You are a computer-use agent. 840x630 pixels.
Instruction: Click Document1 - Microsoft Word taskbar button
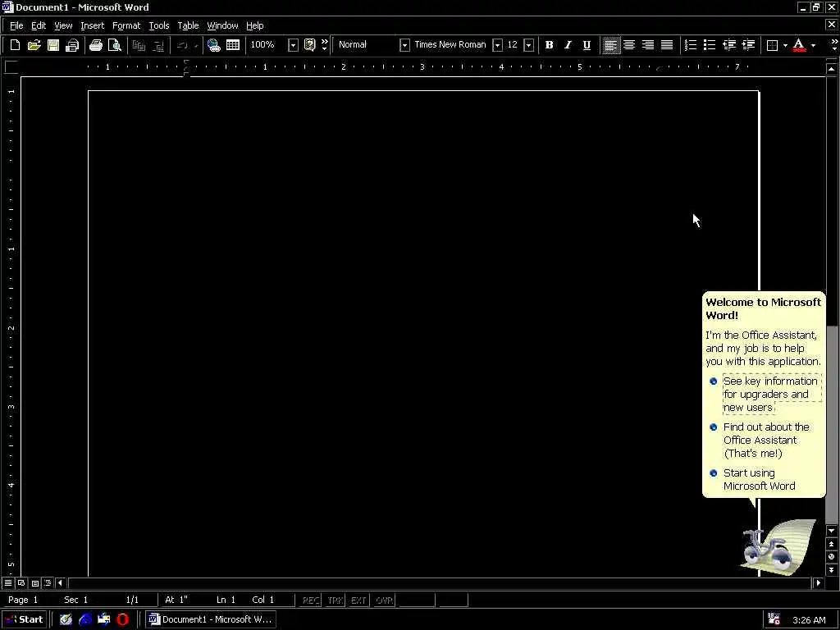pyautogui.click(x=211, y=619)
